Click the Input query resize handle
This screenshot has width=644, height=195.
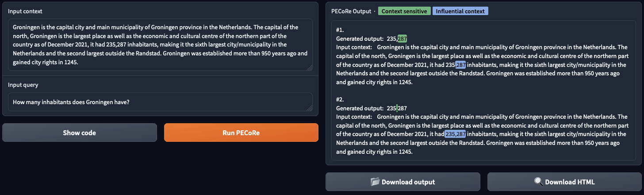coord(310,108)
